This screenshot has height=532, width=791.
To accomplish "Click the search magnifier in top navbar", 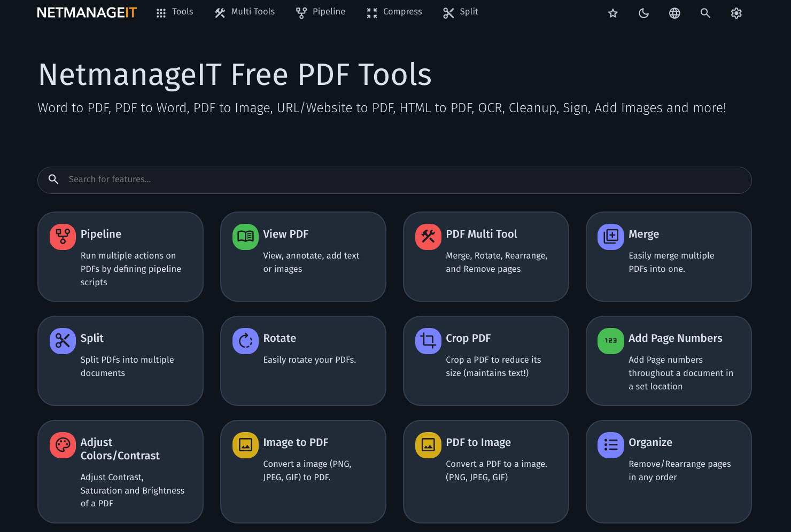I will click(x=705, y=13).
